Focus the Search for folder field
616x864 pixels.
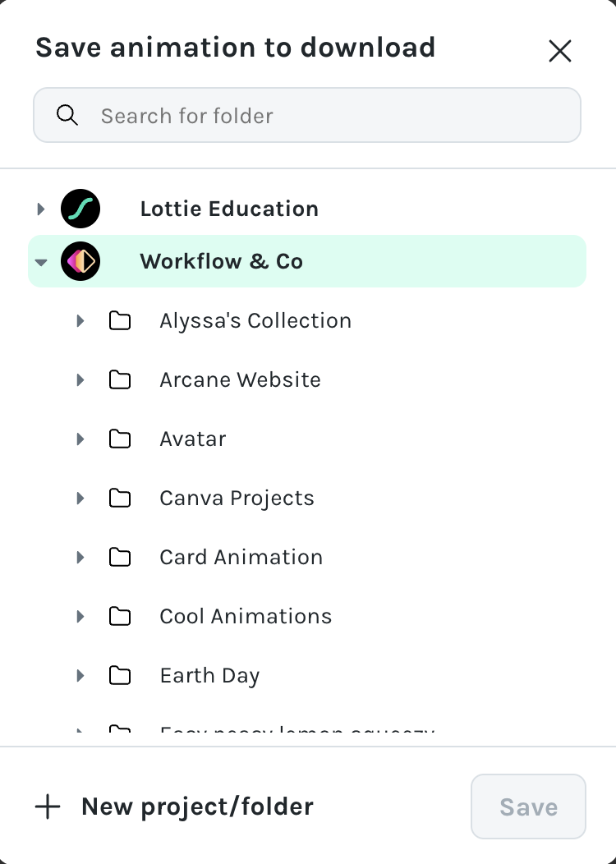click(307, 115)
